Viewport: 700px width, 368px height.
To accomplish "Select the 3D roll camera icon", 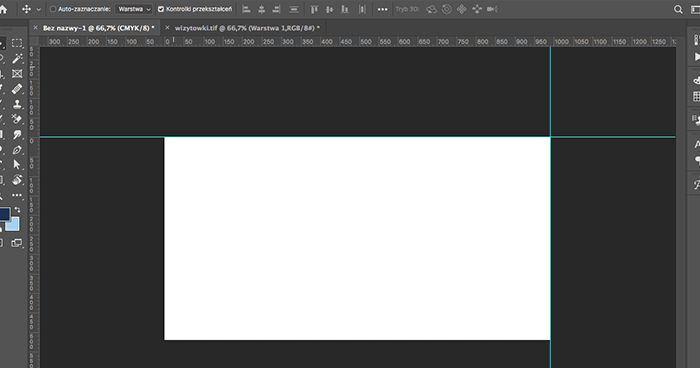I will [x=446, y=9].
